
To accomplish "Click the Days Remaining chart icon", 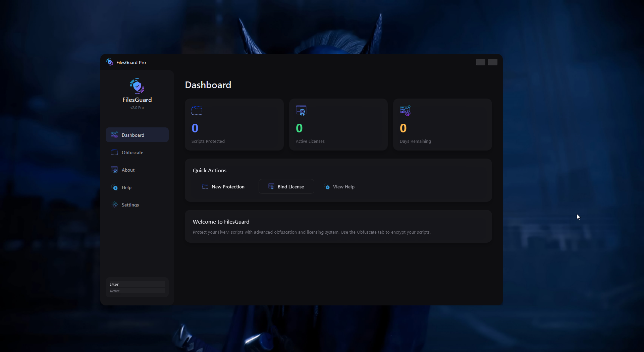I will point(405,111).
